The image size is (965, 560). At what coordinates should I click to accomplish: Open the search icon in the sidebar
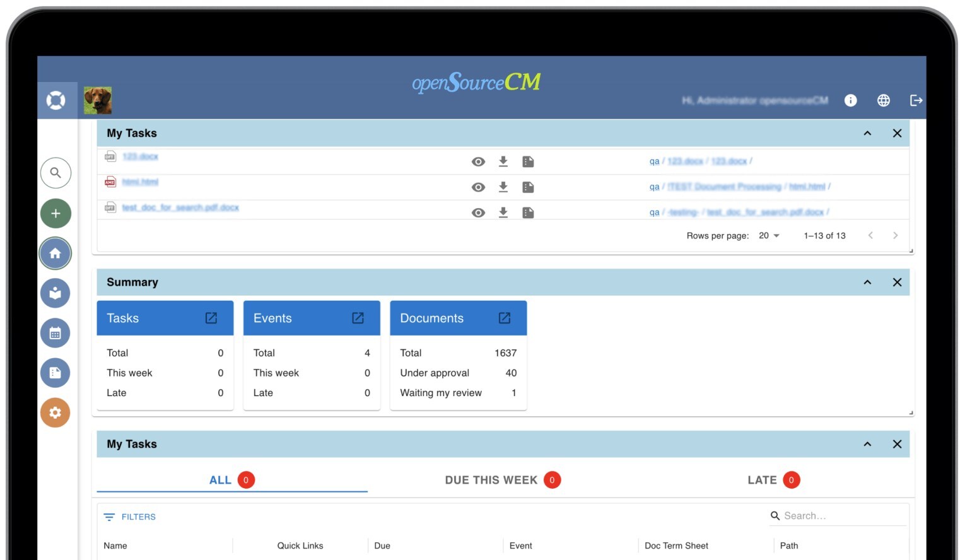coord(56,173)
